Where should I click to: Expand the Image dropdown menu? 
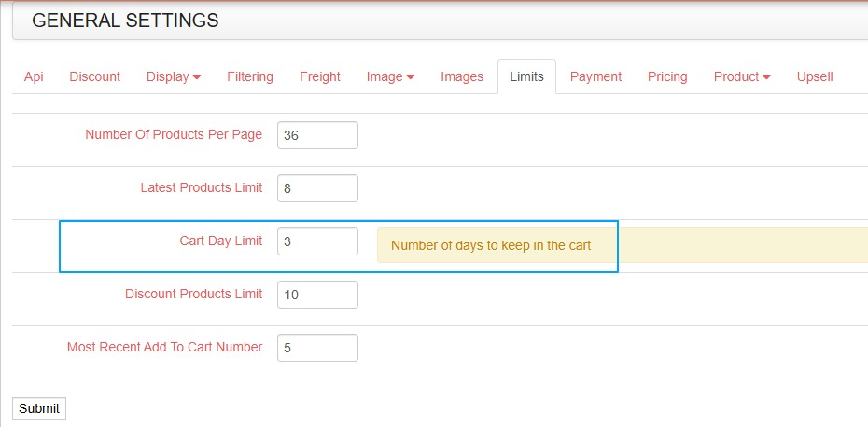(390, 76)
